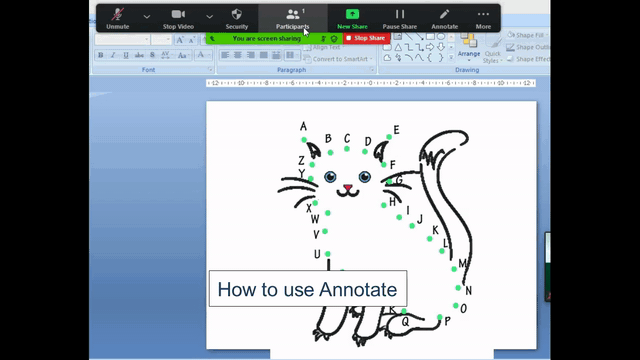Justify the paragraph text
This screenshot has height=360, width=640.
pos(264,55)
